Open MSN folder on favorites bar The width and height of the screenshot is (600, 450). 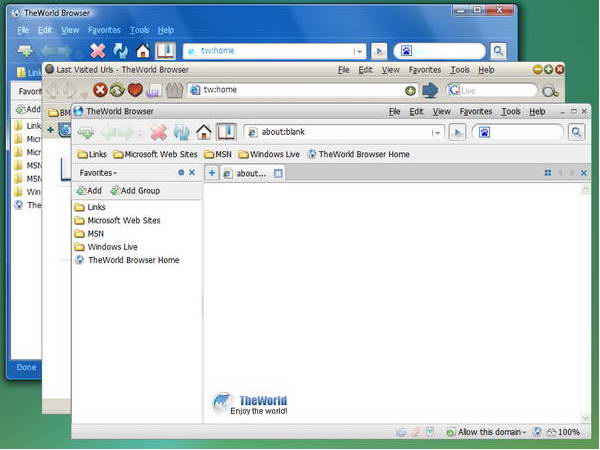(x=218, y=154)
